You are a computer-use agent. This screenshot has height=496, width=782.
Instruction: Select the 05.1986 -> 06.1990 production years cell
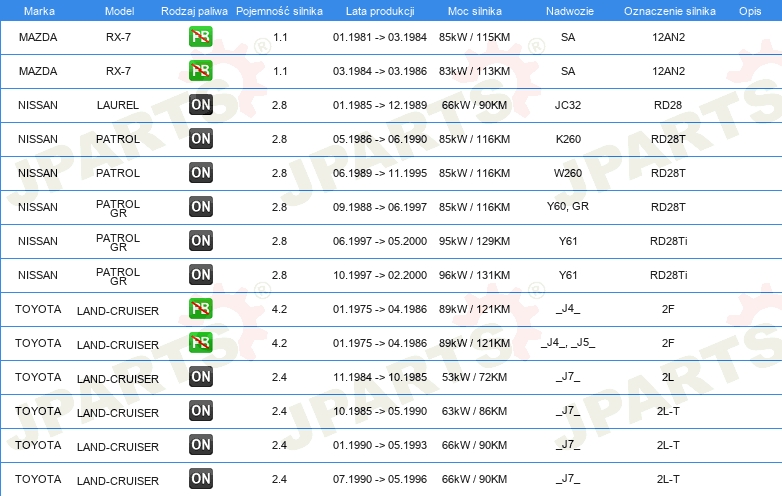pos(380,139)
